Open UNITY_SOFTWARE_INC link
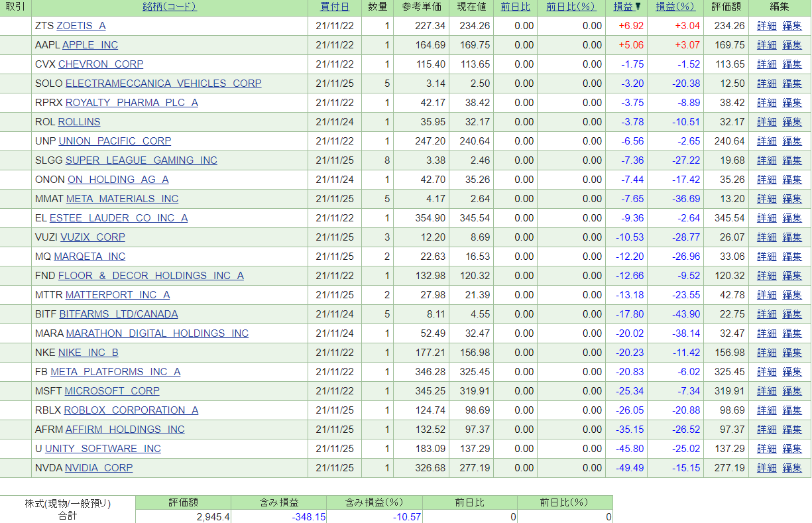The width and height of the screenshot is (812, 523). [x=103, y=449]
